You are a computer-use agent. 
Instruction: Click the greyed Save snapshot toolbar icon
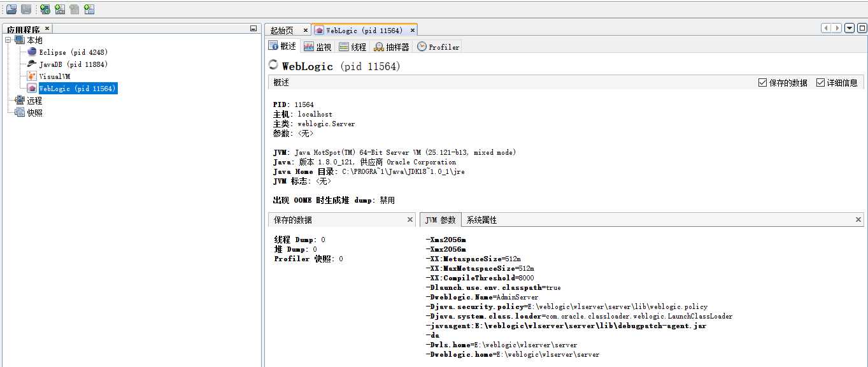(26, 9)
